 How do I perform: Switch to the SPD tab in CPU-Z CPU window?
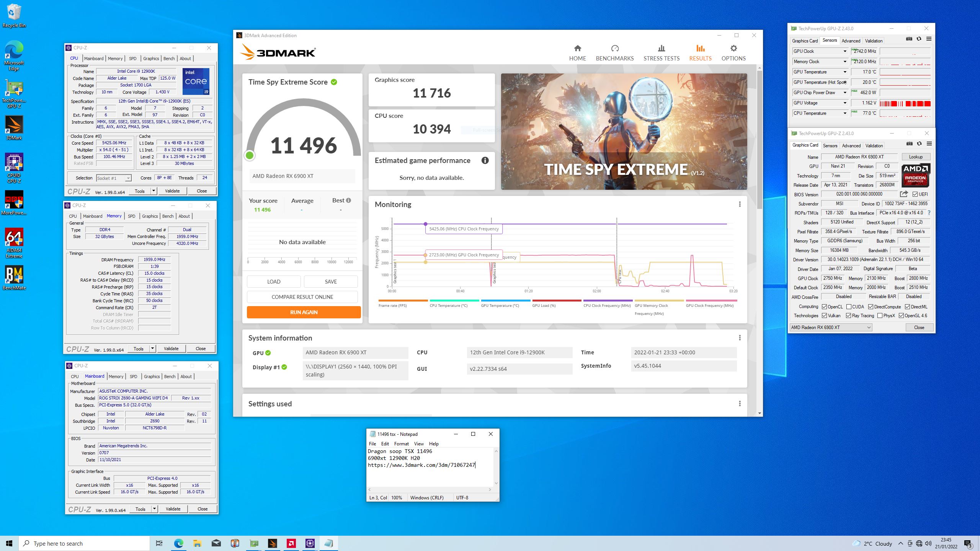[x=132, y=59]
